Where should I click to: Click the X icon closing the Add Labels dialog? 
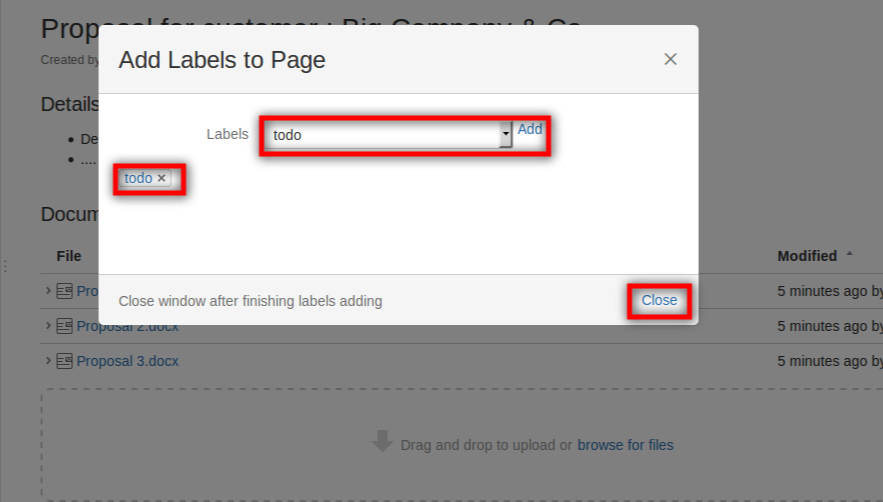pos(670,59)
